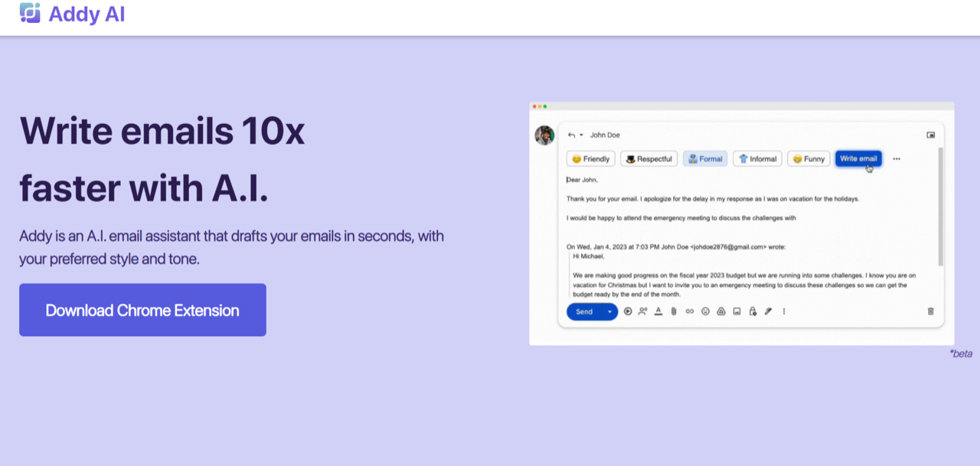
Task: Click the johdoe2876@gmail.com address
Action: pos(727,247)
